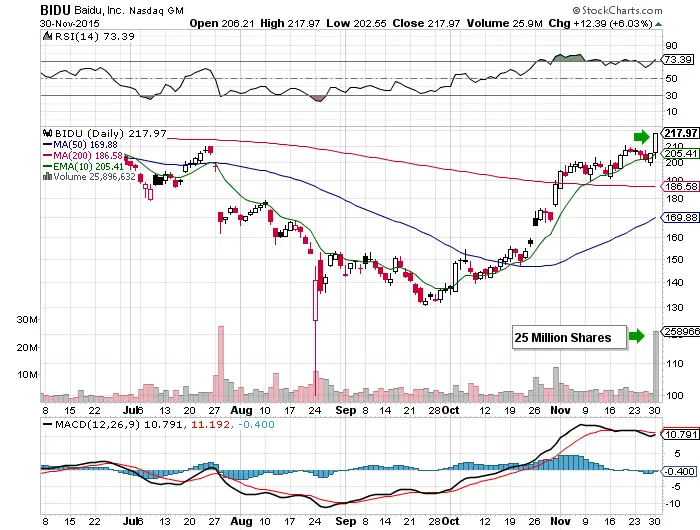Click the 30-Nov-2015 date label
The width and height of the screenshot is (700, 530).
(70, 24)
